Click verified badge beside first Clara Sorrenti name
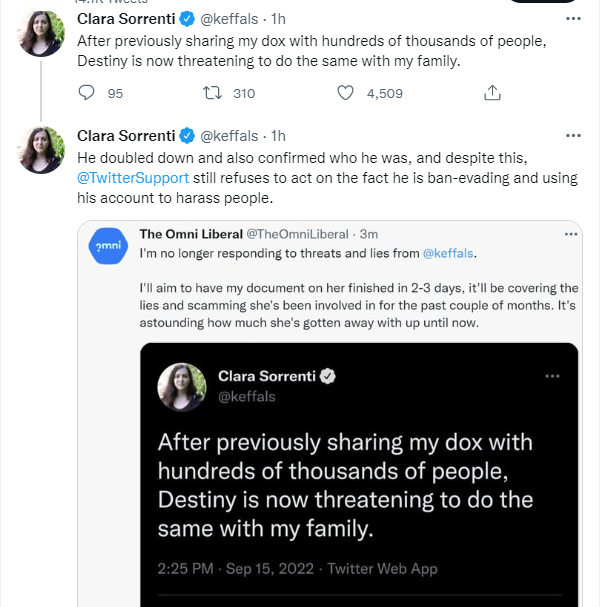This screenshot has height=607, width=615. point(185,19)
